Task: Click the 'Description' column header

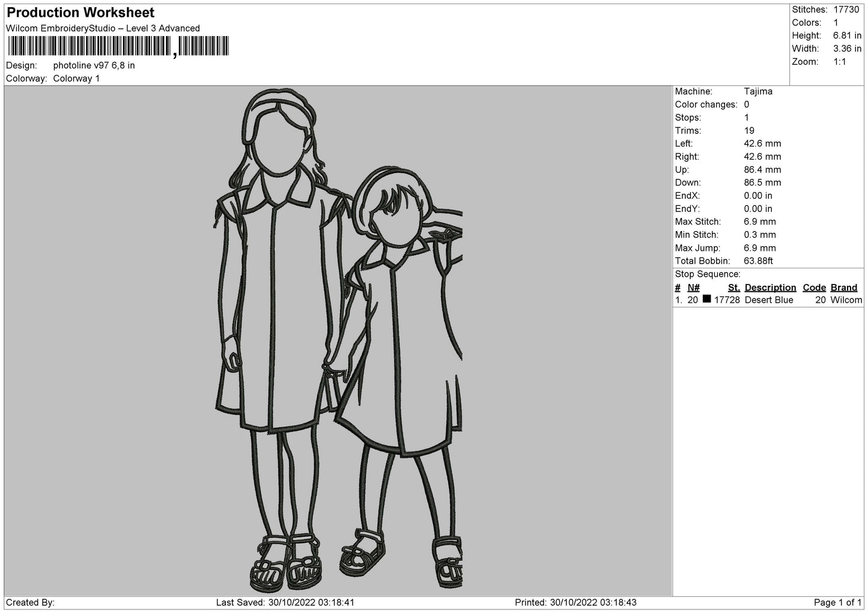Action: pos(770,288)
